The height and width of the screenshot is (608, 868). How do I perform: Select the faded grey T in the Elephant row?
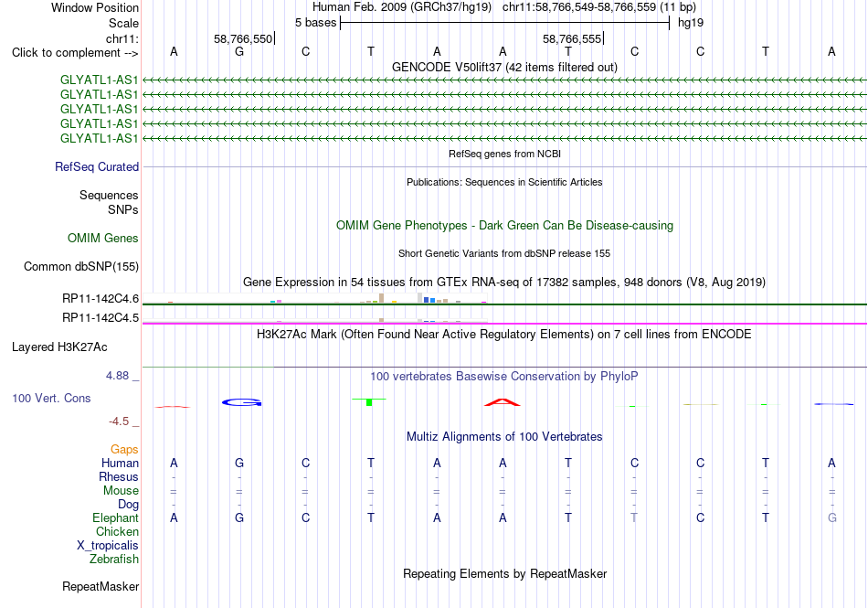(634, 517)
